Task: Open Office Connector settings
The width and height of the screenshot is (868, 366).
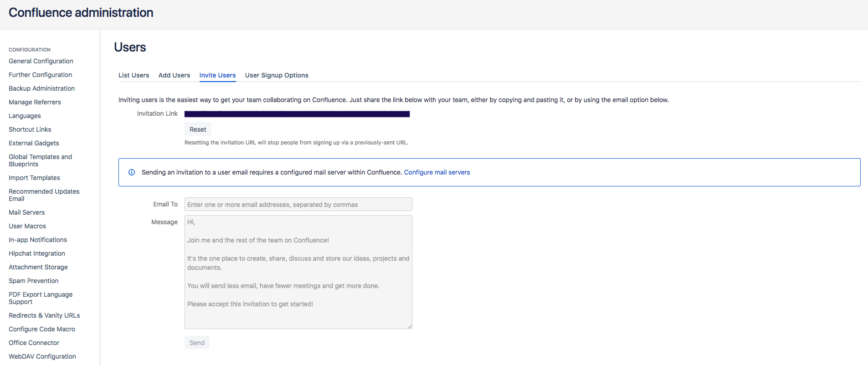Action: [34, 343]
